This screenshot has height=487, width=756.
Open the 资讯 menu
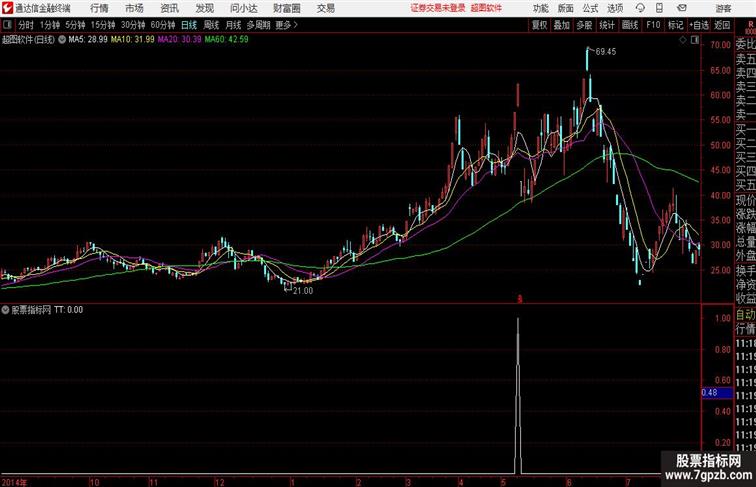pyautogui.click(x=170, y=8)
